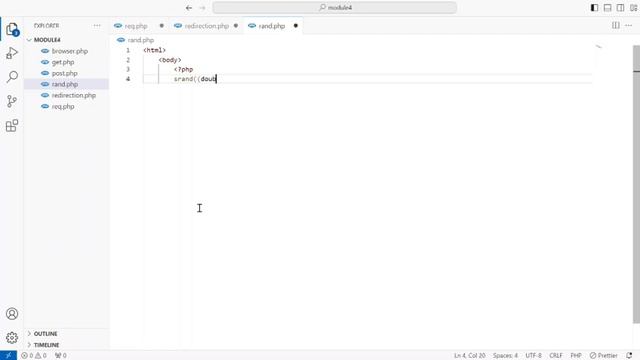Image resolution: width=640 pixels, height=360 pixels.
Task: Click the <html> tag on line 1
Action: point(154,50)
